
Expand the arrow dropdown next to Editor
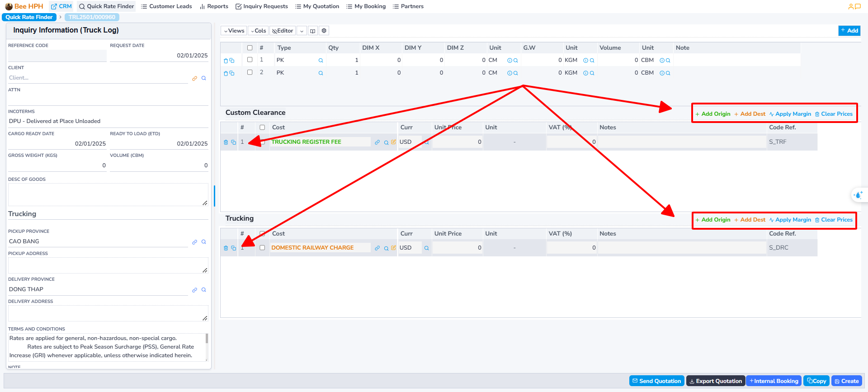click(302, 31)
